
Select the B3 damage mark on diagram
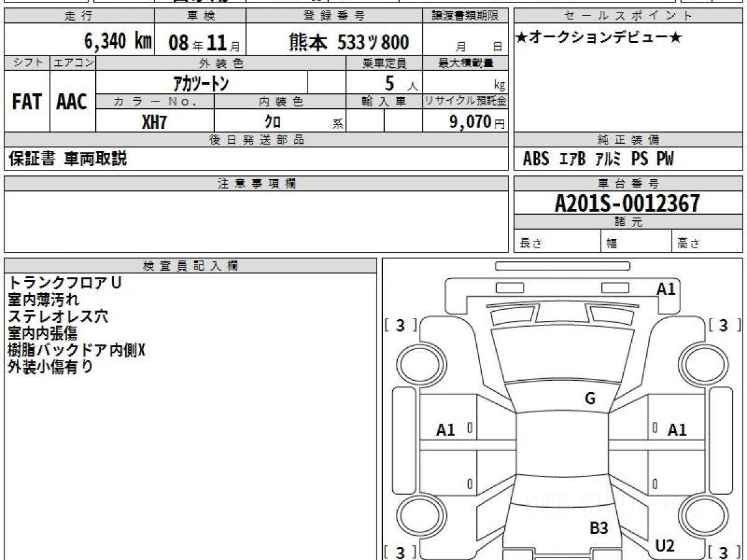coord(599,528)
